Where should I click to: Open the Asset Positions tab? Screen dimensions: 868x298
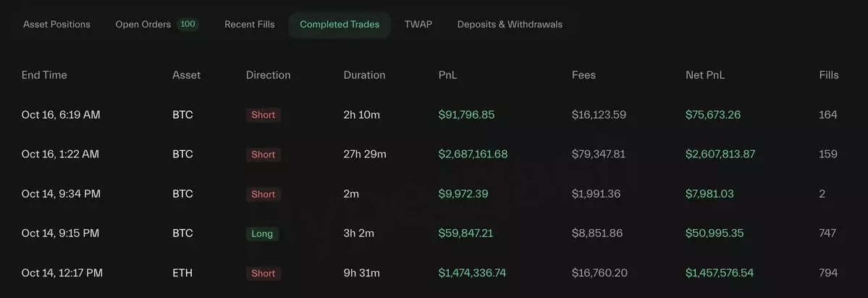coord(56,25)
